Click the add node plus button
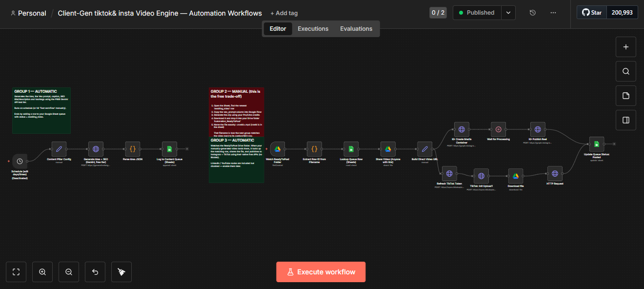Viewport: 644px width, 289px height. point(626,47)
